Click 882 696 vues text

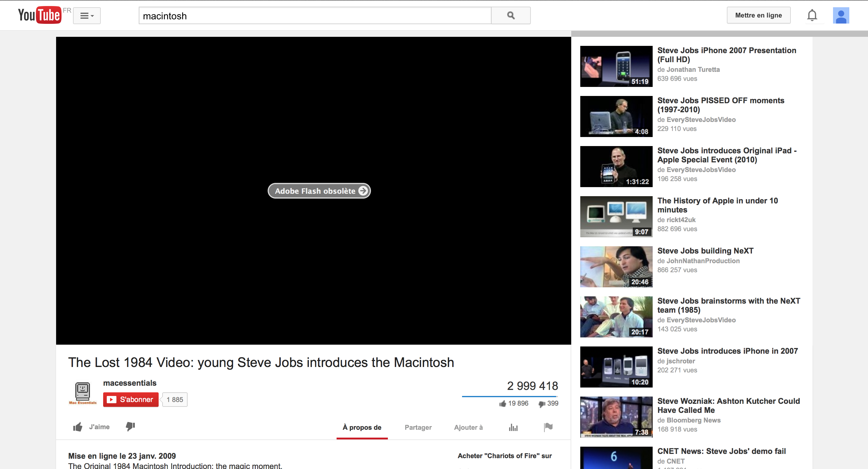pos(677,229)
